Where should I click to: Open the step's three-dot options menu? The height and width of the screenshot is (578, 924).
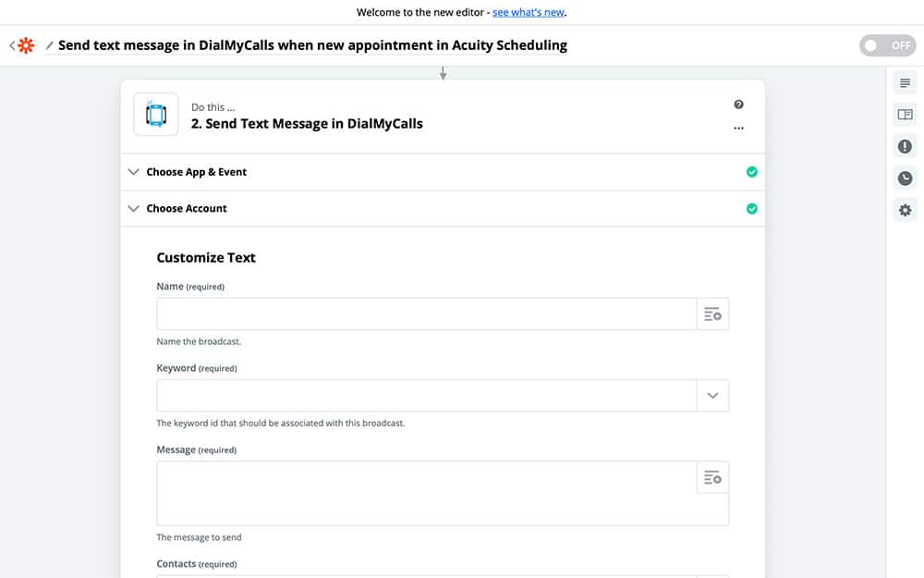pos(738,129)
